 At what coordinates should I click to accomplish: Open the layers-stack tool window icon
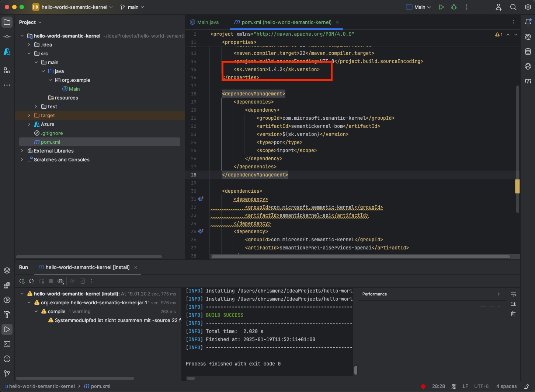point(7,270)
